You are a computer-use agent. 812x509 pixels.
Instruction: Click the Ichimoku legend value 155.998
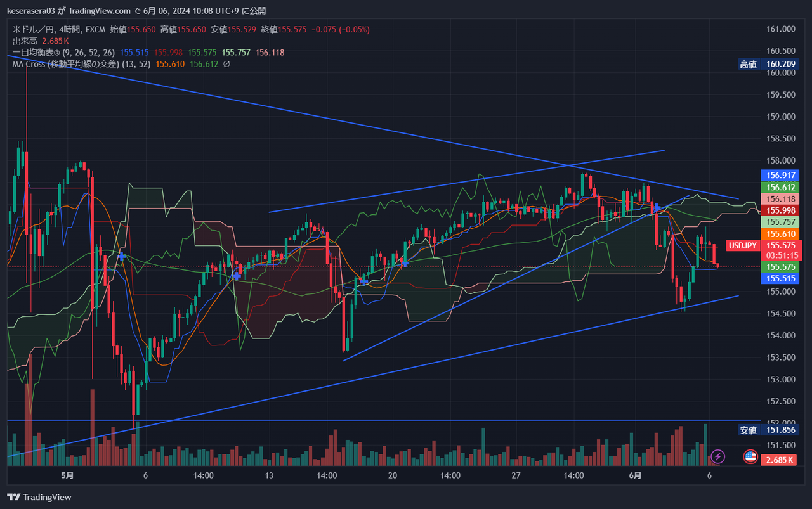point(168,53)
